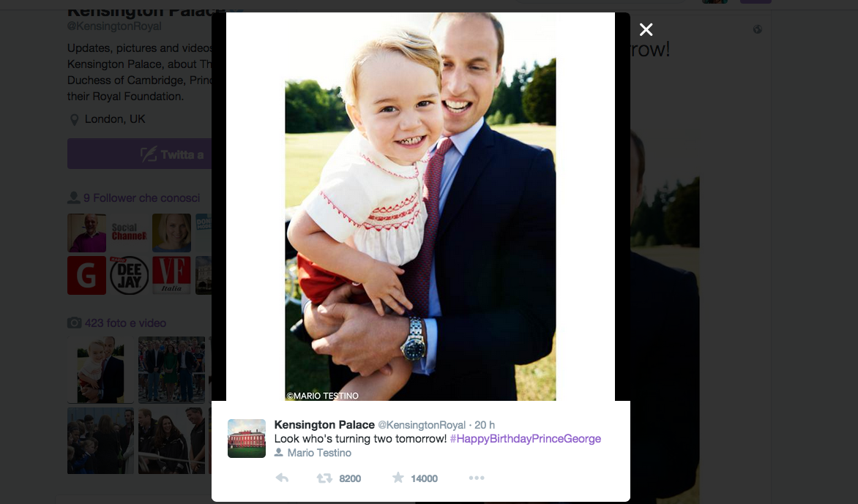858x504 pixels.
Task: Open the tagged Mario Testino profile
Action: click(x=319, y=453)
